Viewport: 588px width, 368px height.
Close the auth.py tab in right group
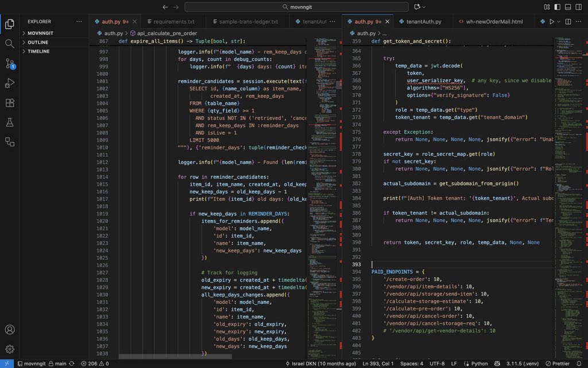(388, 21)
